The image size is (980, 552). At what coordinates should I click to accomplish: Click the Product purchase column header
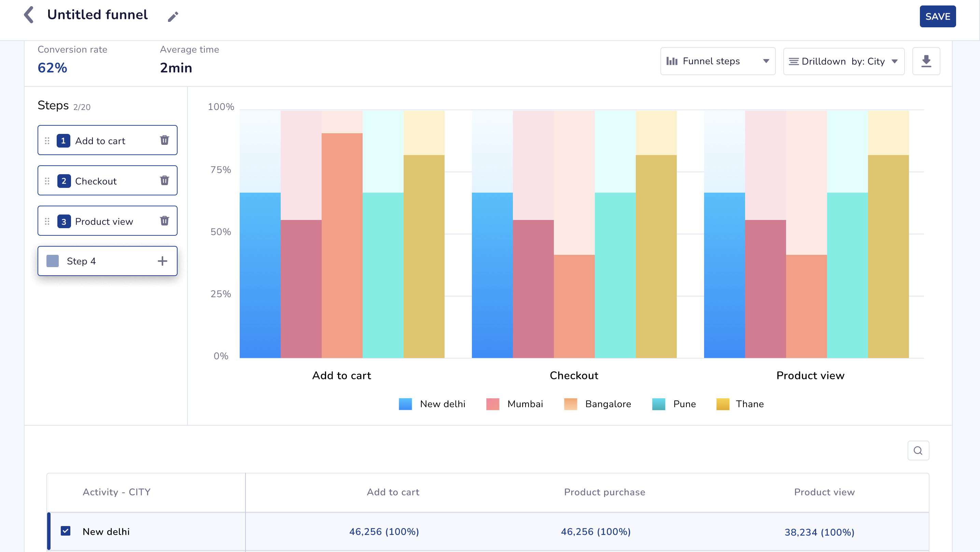pos(604,492)
